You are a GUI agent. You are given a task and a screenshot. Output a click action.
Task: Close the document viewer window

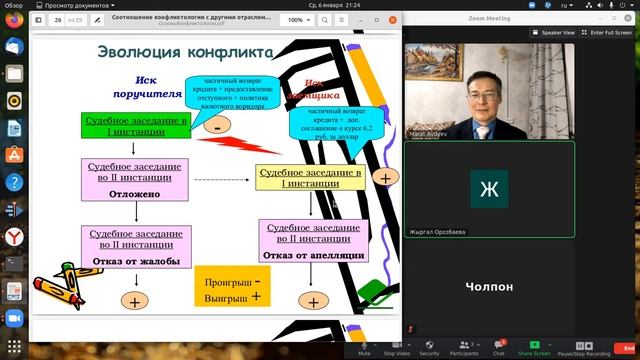393,20
